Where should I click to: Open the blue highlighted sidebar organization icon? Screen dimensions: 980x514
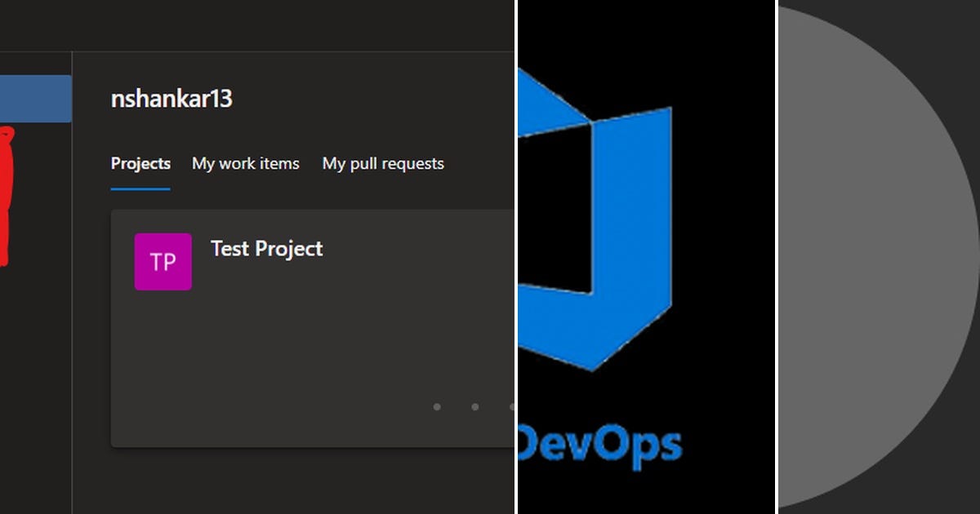tap(36, 97)
